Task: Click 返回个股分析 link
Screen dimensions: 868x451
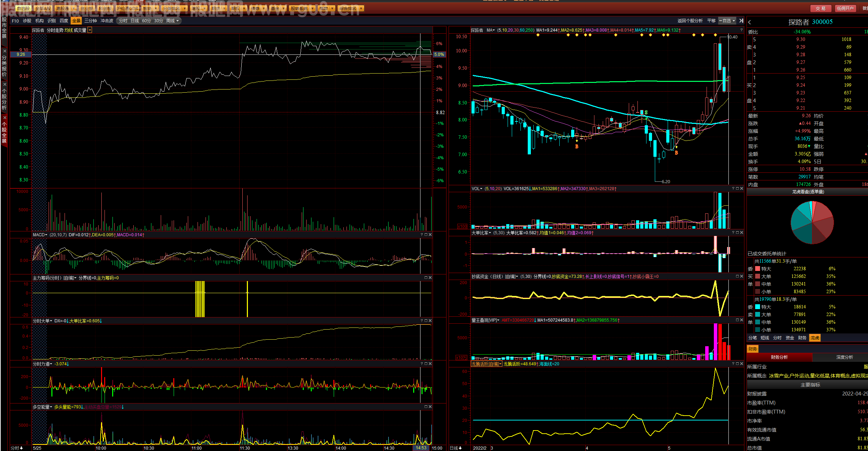Action: point(690,21)
